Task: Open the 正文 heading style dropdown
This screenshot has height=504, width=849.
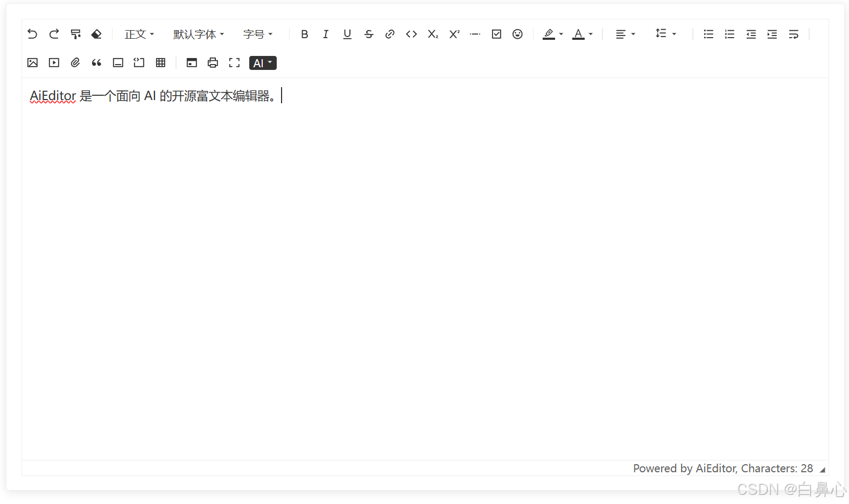Action: [139, 34]
